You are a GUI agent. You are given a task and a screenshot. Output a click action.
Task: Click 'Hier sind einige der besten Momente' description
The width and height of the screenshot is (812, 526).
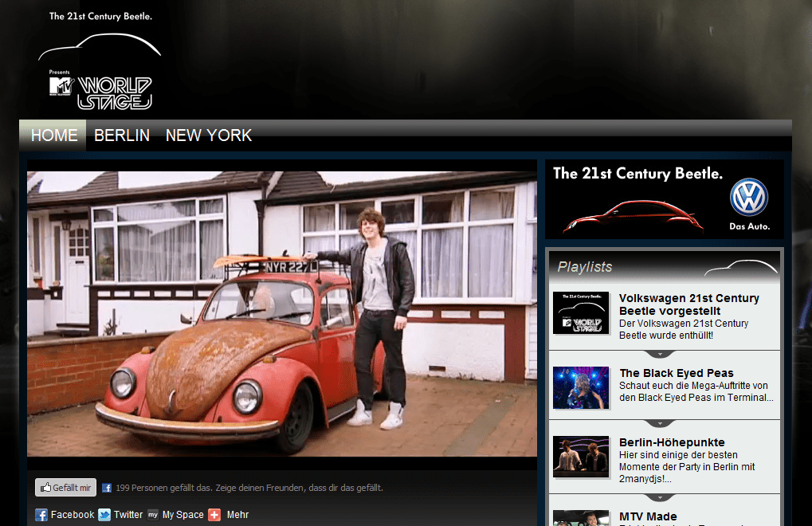coord(687,467)
